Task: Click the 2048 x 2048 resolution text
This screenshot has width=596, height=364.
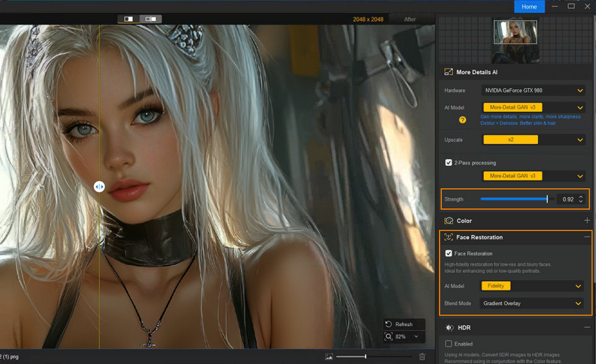Action: pos(368,20)
